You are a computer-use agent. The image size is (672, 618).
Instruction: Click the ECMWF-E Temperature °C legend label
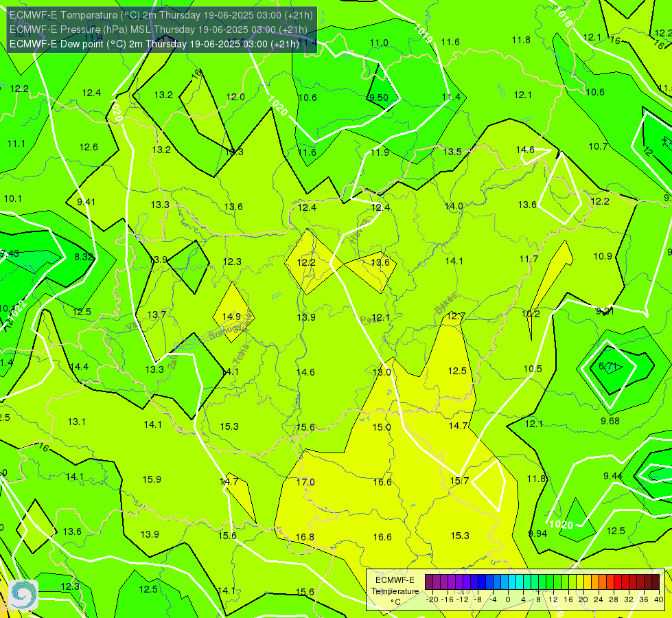[x=395, y=591]
